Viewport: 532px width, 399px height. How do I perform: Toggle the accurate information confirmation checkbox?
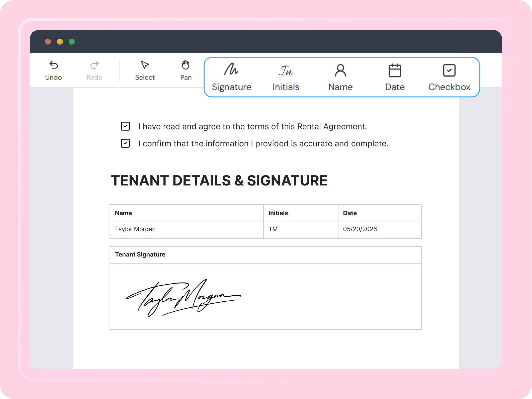[x=125, y=143]
